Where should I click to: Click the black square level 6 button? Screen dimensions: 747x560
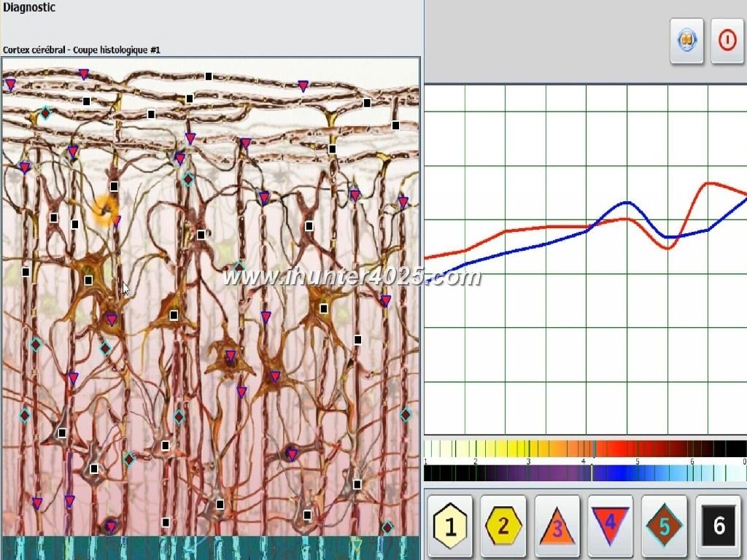pyautogui.click(x=719, y=526)
